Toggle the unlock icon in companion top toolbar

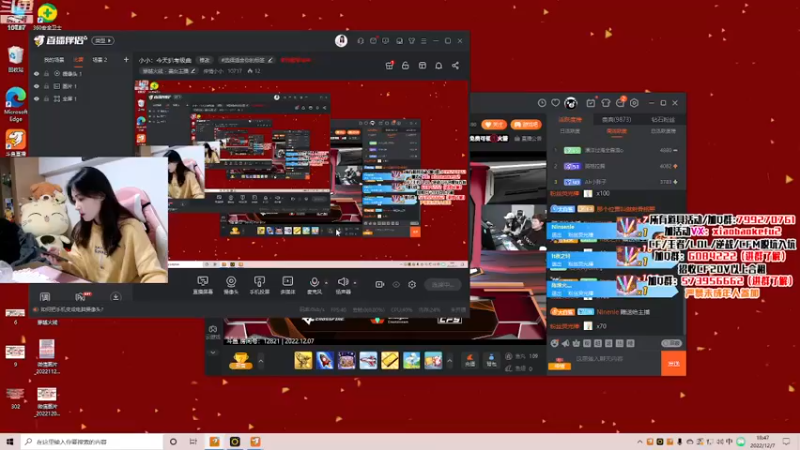click(x=406, y=65)
